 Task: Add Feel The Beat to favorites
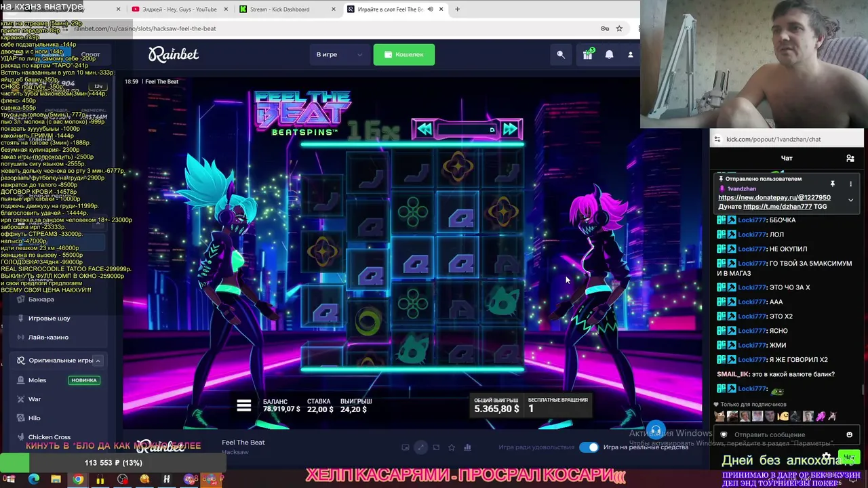tap(452, 447)
